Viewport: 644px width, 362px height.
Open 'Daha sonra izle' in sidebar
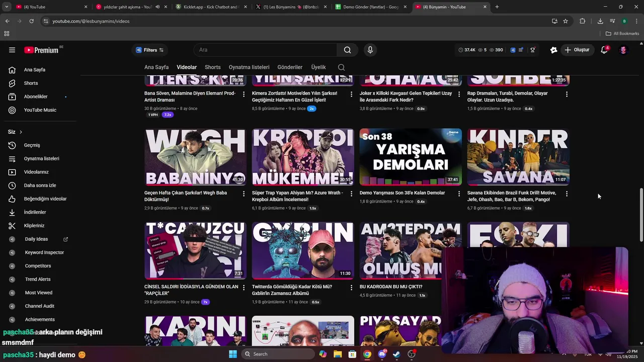(39, 186)
